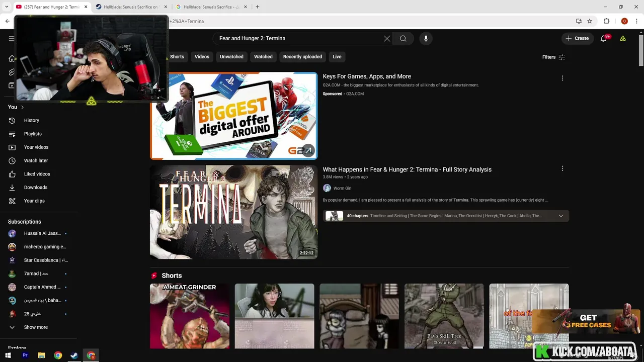The image size is (644, 362).
Task: Open a new browser tab
Action: pos(258,7)
